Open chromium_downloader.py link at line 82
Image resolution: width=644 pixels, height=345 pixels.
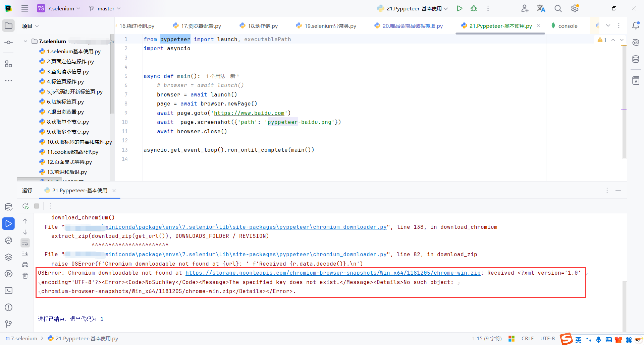click(x=246, y=255)
